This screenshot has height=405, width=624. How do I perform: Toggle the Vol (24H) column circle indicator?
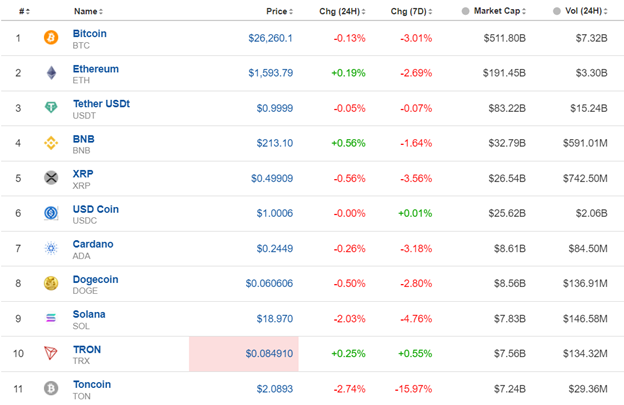tap(557, 11)
